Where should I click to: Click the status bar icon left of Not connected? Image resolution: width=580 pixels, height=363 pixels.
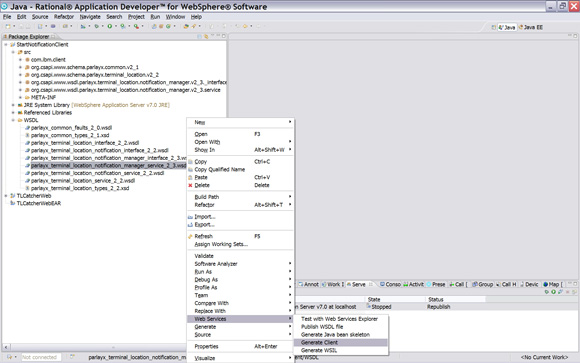(9, 357)
